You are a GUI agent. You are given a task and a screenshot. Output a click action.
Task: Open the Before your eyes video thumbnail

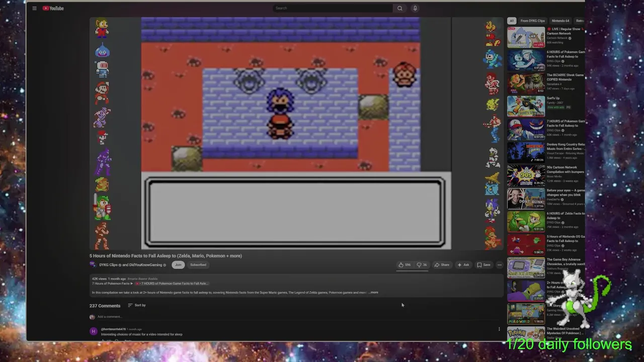[526, 199]
